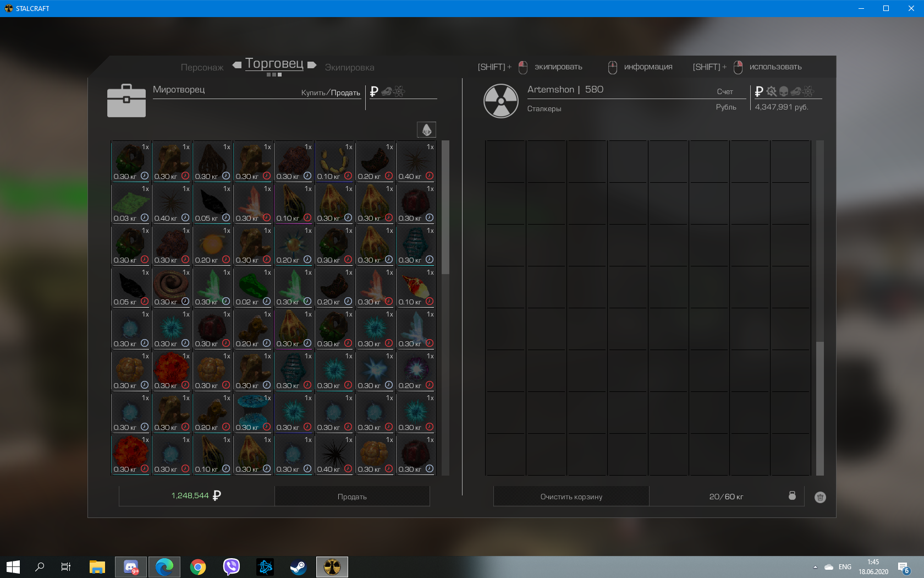Expand hidden system tray icons
Viewport: 924px width, 578px height.
(815, 567)
